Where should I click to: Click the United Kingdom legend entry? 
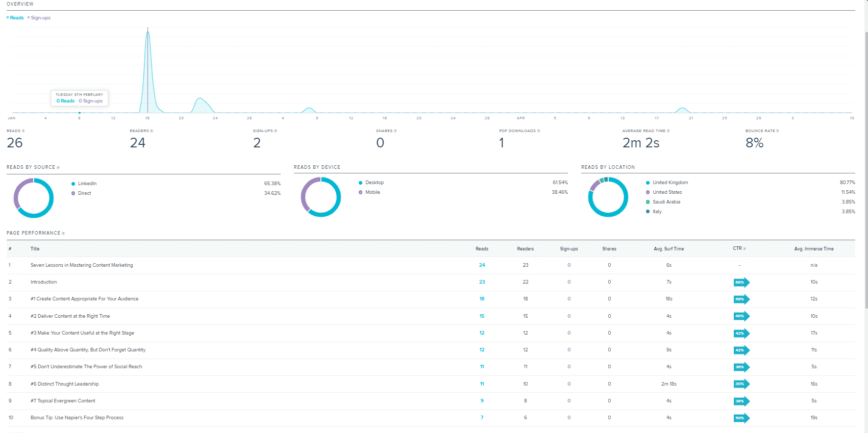[669, 183]
